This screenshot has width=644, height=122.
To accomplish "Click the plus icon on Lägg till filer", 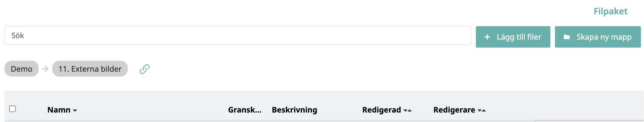I will pos(487,37).
